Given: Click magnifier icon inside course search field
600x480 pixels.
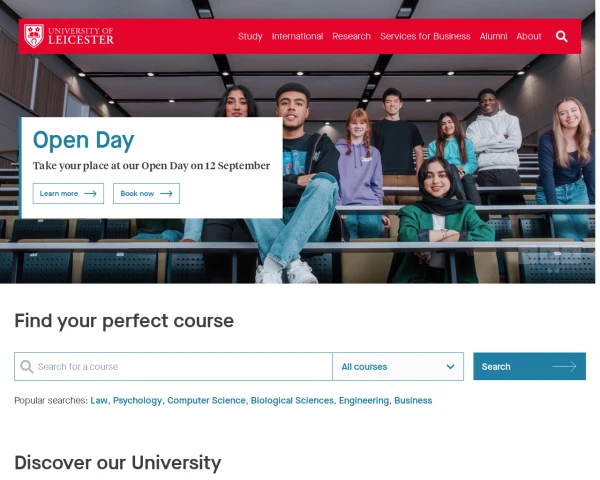Looking at the screenshot, I should (x=27, y=367).
